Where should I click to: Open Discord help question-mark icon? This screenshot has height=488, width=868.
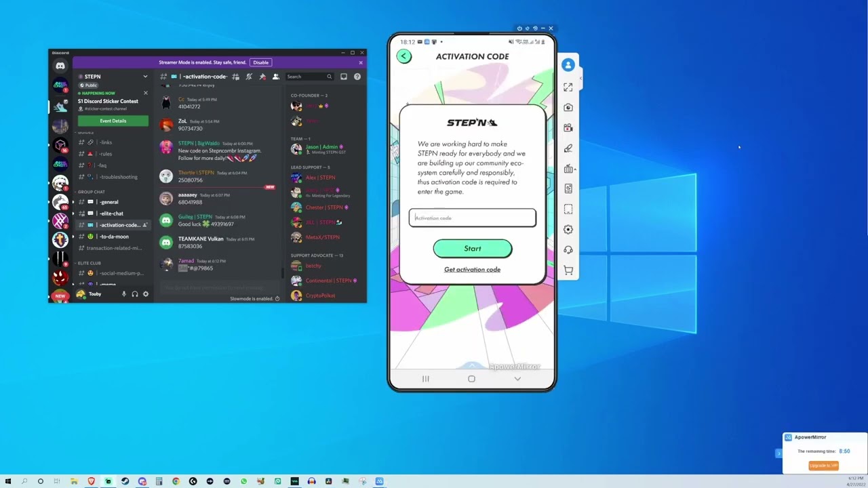pyautogui.click(x=357, y=77)
